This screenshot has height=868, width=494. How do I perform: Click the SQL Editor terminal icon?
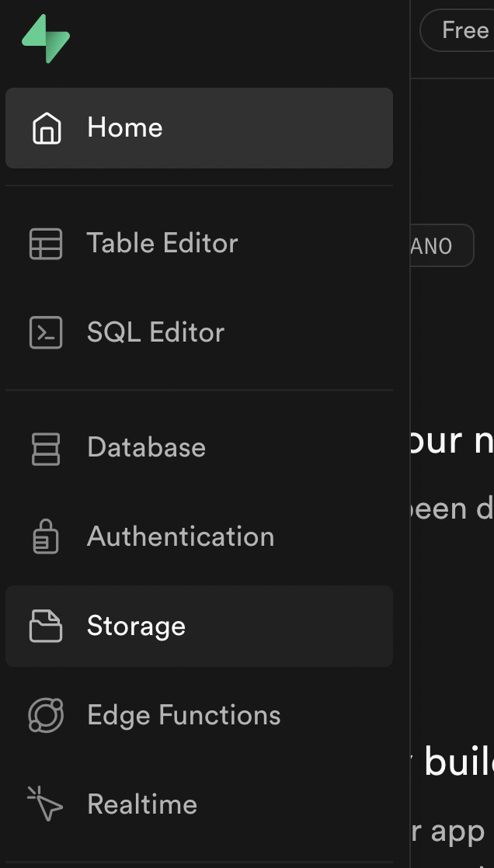point(47,332)
